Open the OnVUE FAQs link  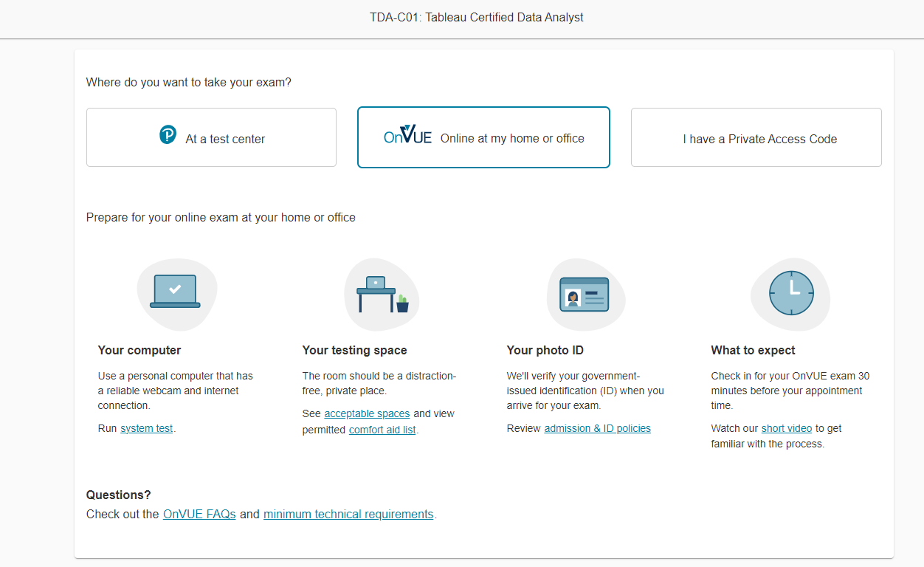(x=199, y=514)
